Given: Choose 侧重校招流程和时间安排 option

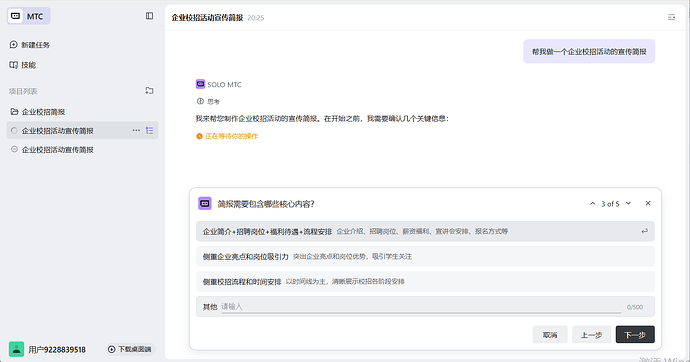Looking at the screenshot, I should point(425,282).
